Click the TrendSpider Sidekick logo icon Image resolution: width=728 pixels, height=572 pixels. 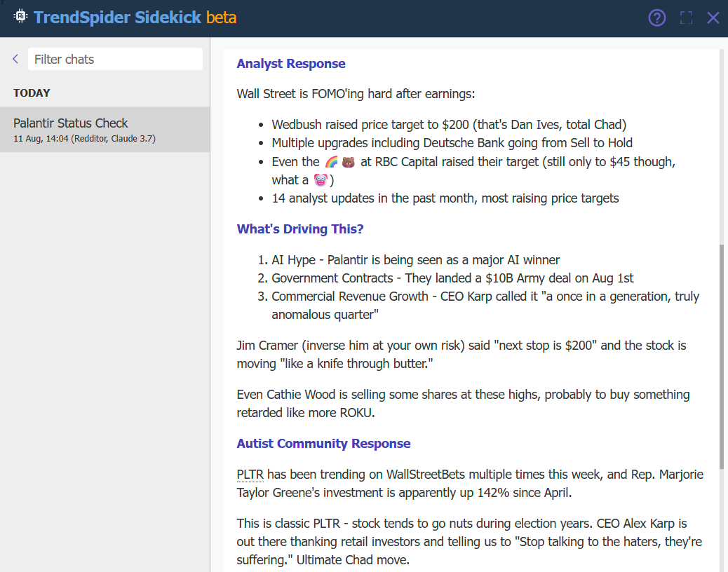pyautogui.click(x=20, y=16)
